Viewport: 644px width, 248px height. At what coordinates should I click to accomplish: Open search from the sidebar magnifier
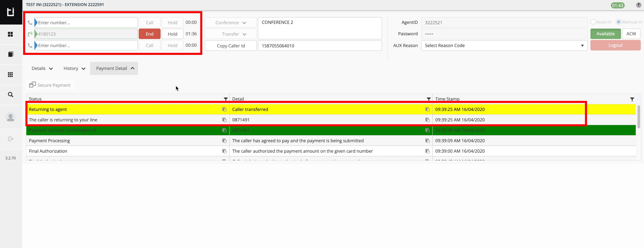pyautogui.click(x=11, y=95)
